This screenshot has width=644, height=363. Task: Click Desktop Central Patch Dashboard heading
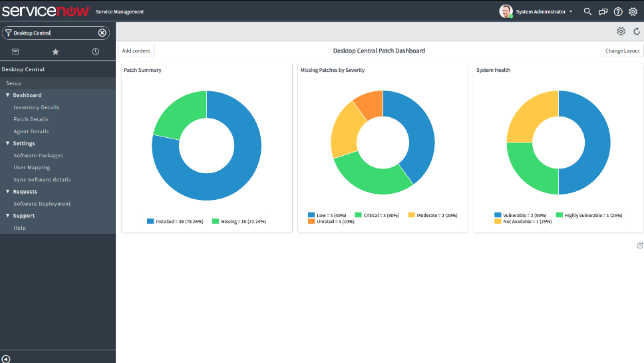(379, 51)
